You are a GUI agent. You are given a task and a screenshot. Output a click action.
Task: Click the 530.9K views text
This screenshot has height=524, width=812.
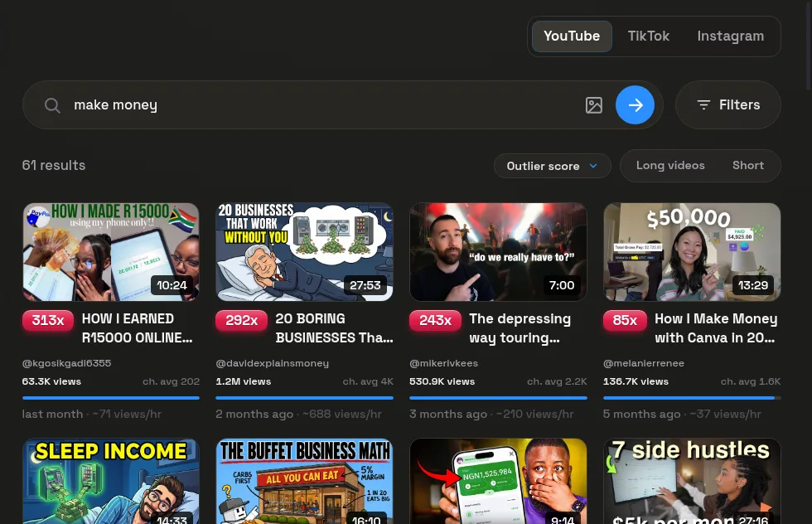[442, 381]
